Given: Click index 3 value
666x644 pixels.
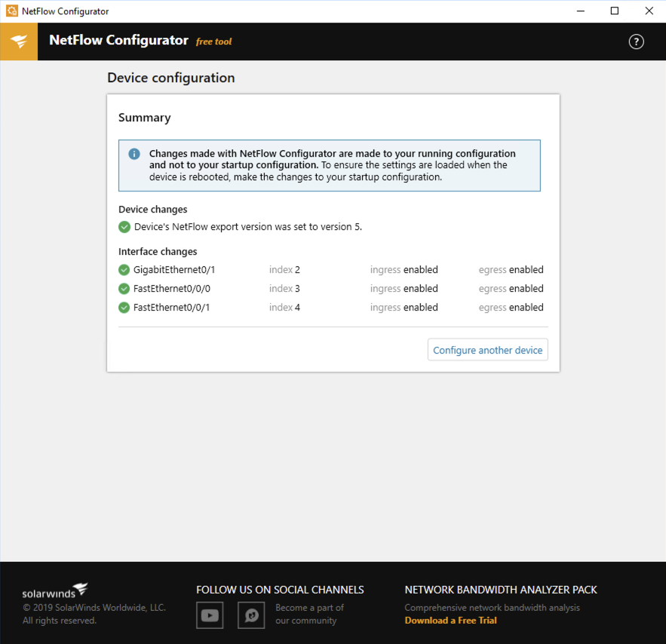Looking at the screenshot, I should click(284, 289).
